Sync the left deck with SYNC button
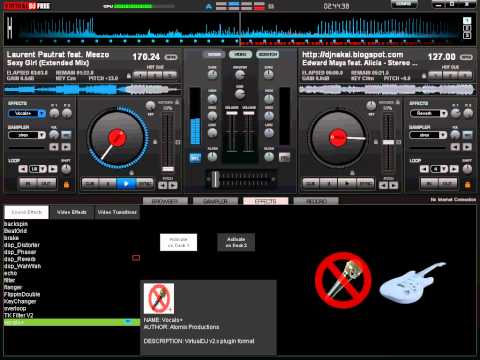The width and height of the screenshot is (480, 360). coord(145,184)
